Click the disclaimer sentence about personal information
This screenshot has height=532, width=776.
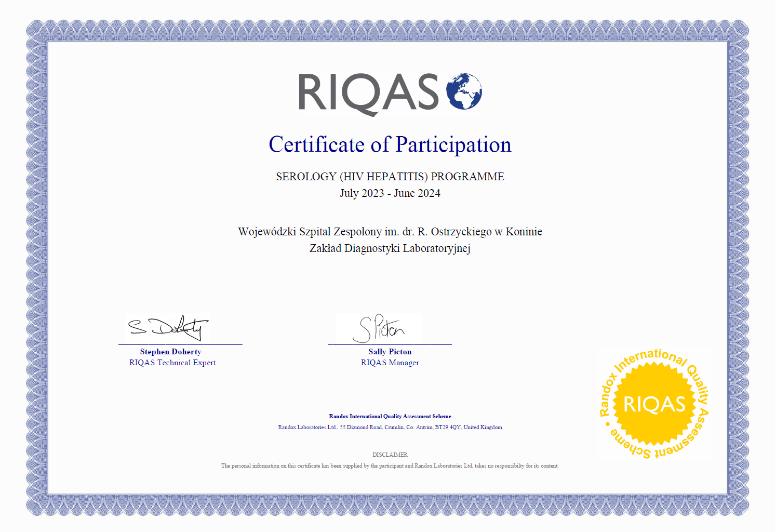coord(390,465)
